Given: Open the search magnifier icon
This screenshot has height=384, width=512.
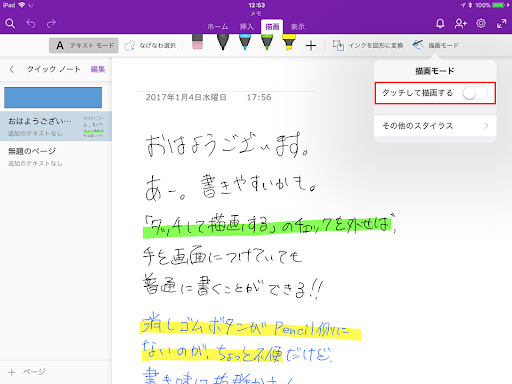Looking at the screenshot, I should [10, 24].
